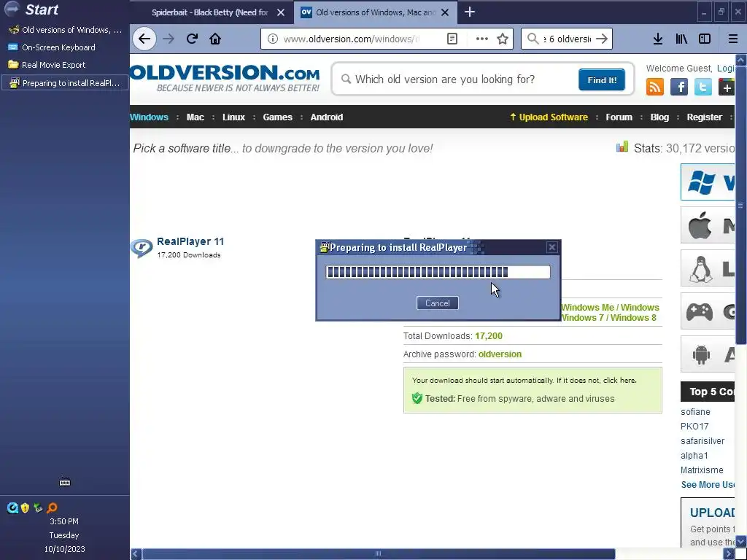Select the Android robot platform tile
This screenshot has height=560, width=747.
tap(708, 354)
